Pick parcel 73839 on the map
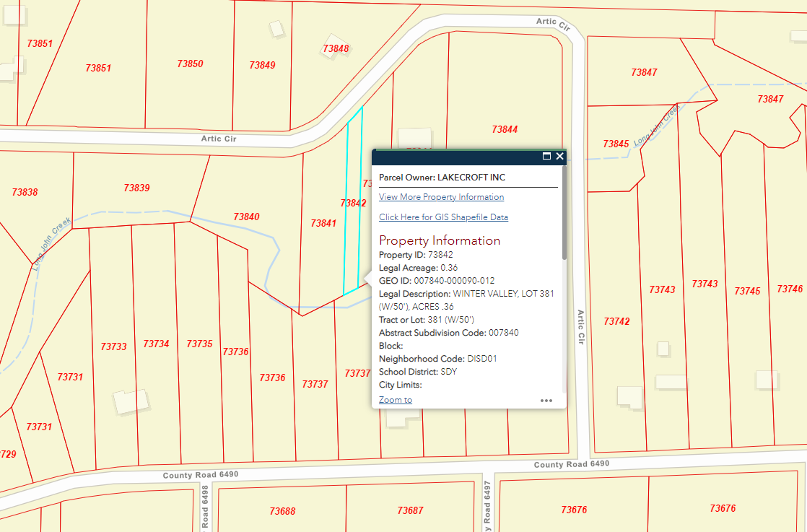The height and width of the screenshot is (532, 807). click(x=136, y=188)
